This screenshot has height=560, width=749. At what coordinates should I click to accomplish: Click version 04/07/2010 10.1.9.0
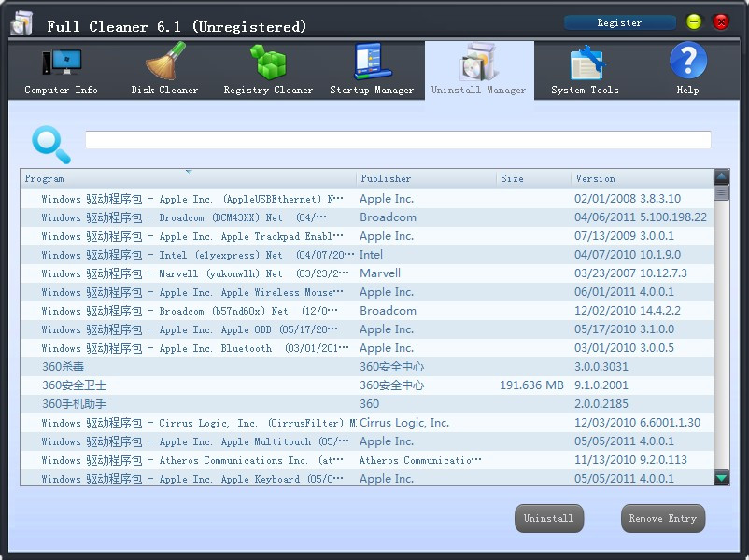[x=628, y=255]
